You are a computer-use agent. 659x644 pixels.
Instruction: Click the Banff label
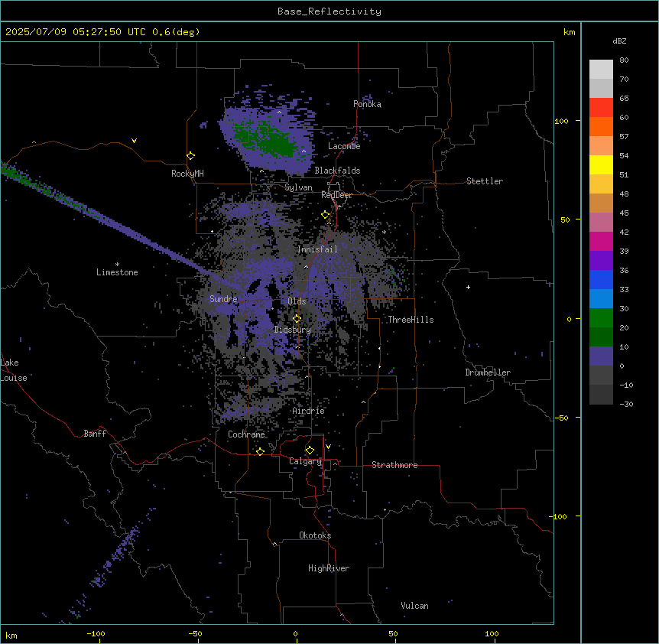tap(95, 434)
